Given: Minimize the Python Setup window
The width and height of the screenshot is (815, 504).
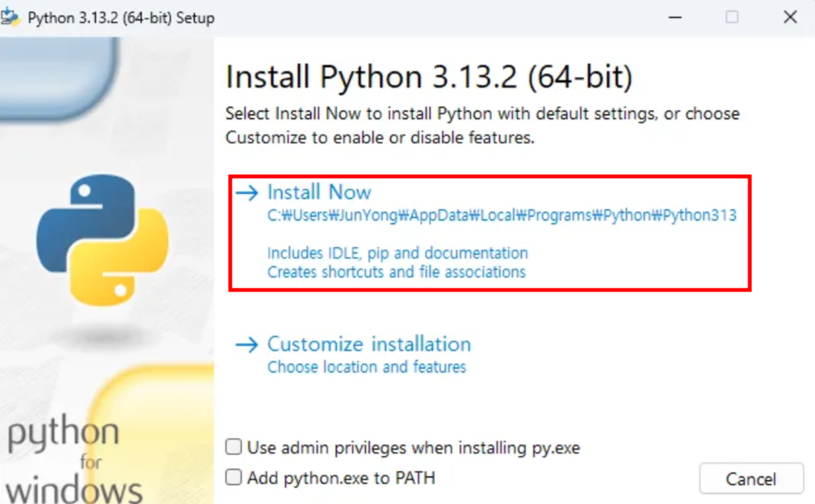Looking at the screenshot, I should point(675,17).
